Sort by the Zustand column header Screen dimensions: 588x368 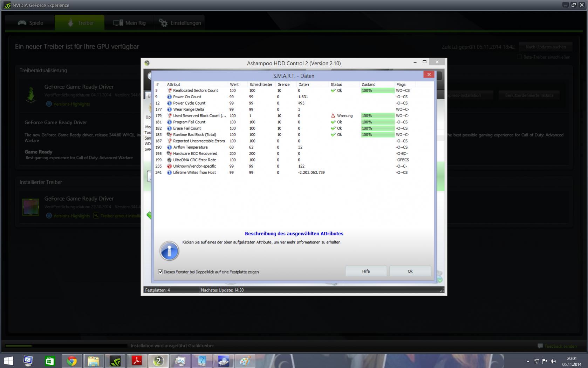[377, 85]
